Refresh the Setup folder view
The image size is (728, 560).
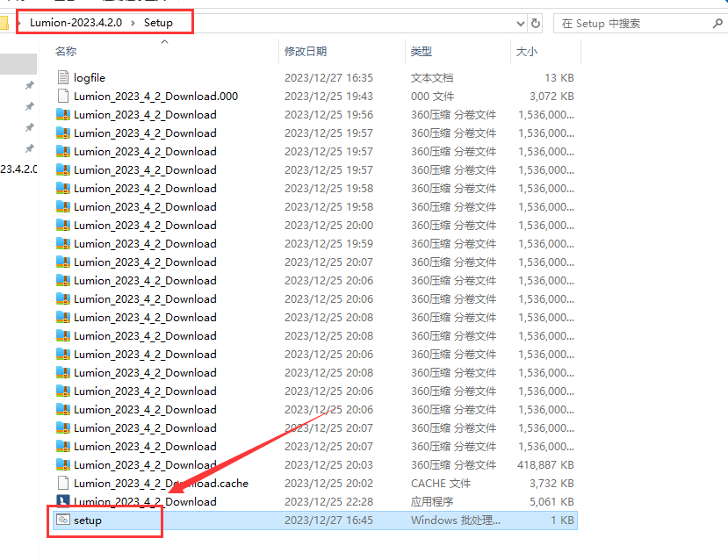[536, 23]
